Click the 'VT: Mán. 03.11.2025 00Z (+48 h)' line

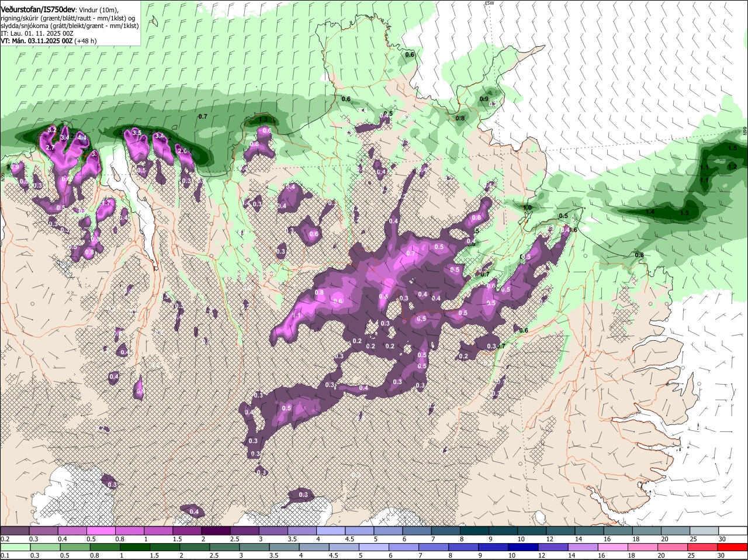click(x=49, y=41)
